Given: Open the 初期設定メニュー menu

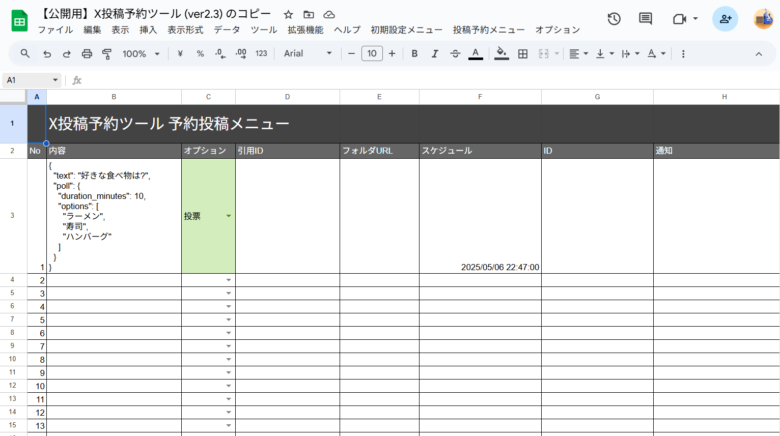Looking at the screenshot, I should coord(406,30).
